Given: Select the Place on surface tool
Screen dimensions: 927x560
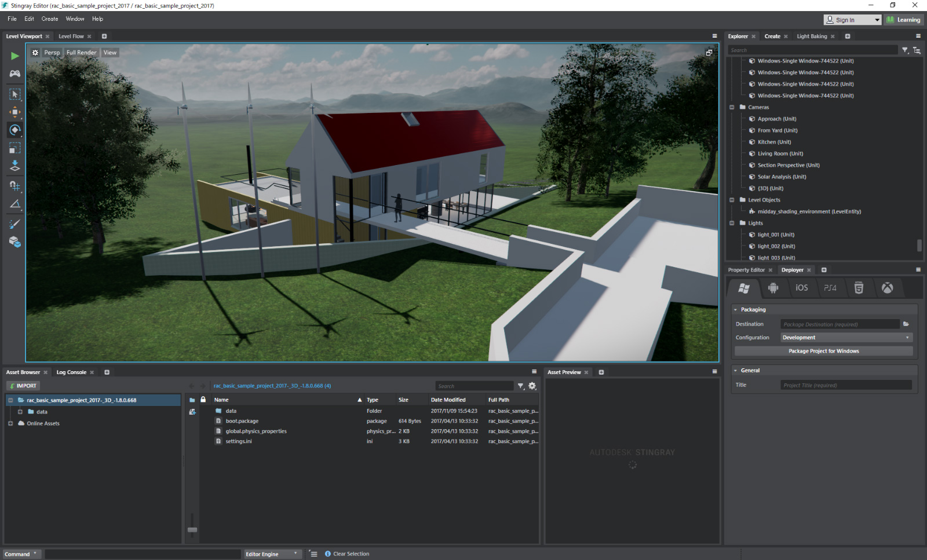Looking at the screenshot, I should click(x=15, y=166).
